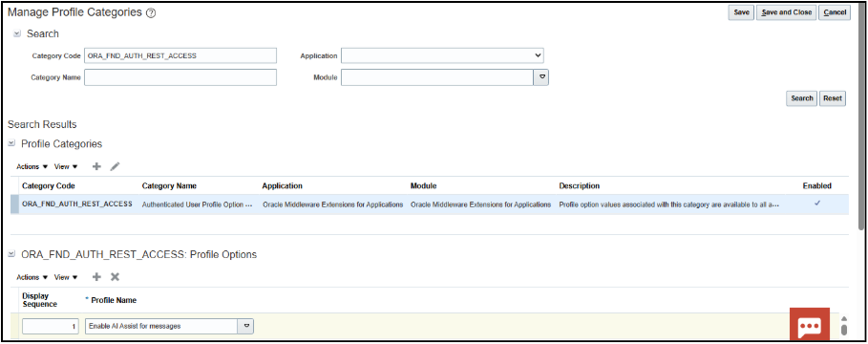Open the Actions menu in Profile Options

coord(32,277)
